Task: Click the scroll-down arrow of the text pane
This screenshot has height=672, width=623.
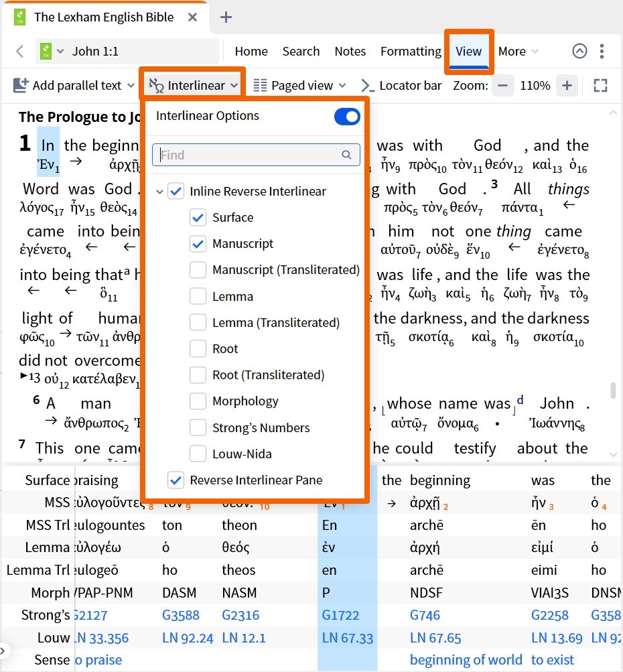Action: [x=613, y=454]
